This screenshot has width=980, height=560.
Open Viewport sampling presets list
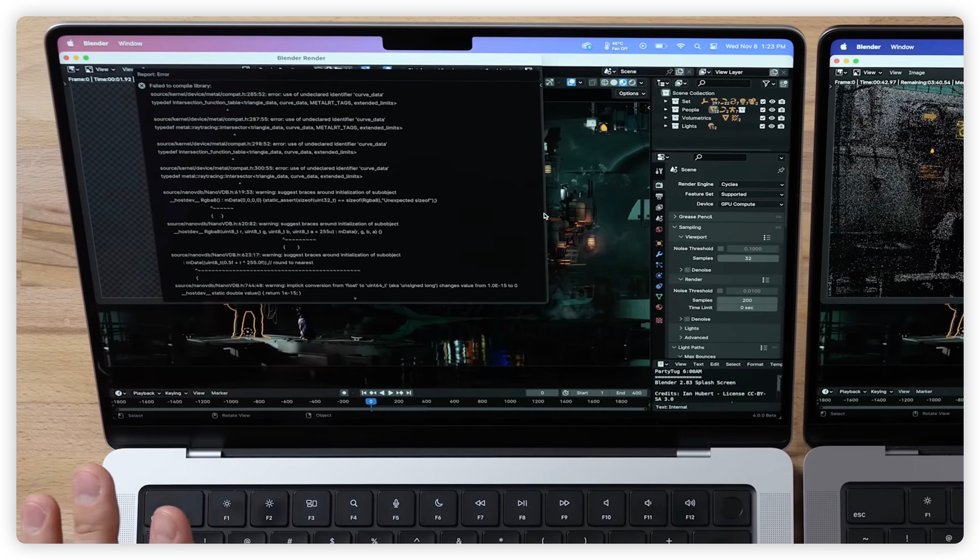[x=767, y=238]
